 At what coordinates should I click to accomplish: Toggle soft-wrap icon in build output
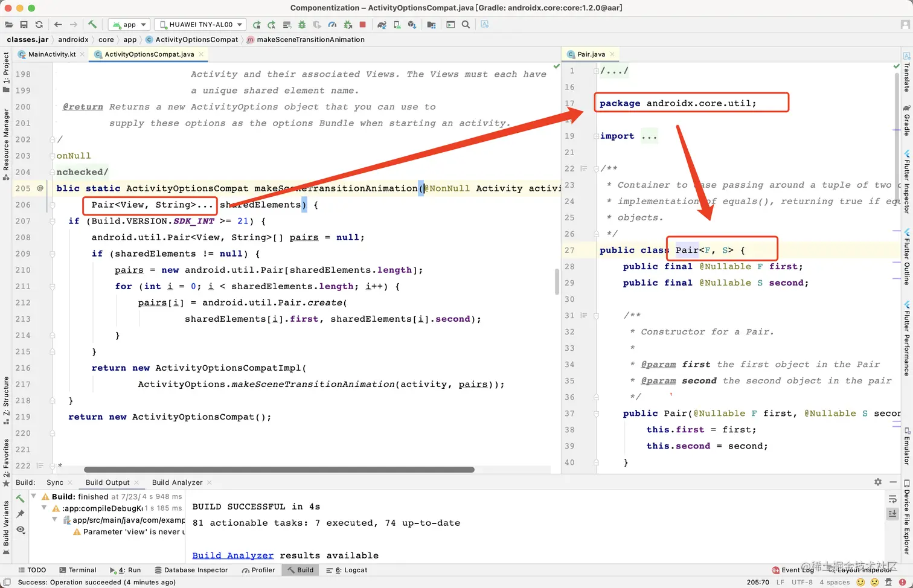[892, 499]
